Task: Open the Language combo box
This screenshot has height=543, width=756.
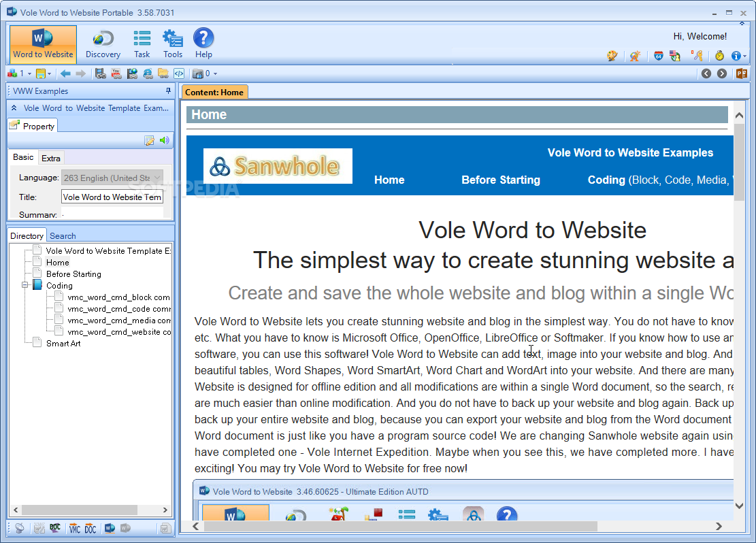Action: click(x=112, y=178)
